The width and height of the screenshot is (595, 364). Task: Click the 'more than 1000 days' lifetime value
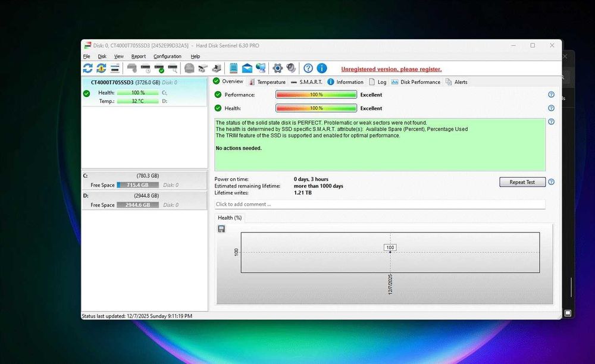coord(318,186)
